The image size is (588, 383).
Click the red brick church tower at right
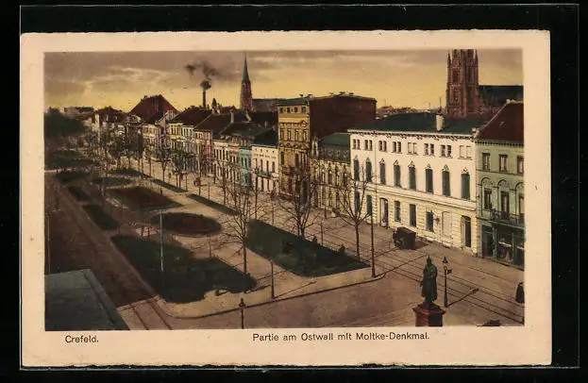(462, 83)
